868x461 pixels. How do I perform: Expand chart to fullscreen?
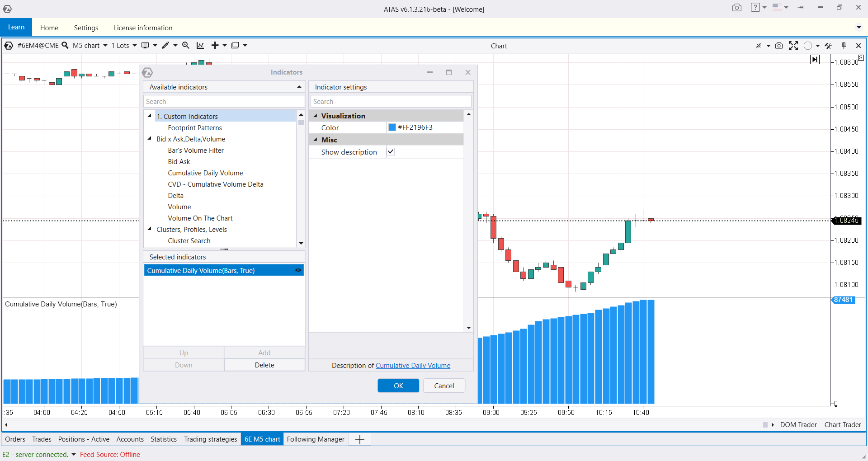pyautogui.click(x=793, y=46)
